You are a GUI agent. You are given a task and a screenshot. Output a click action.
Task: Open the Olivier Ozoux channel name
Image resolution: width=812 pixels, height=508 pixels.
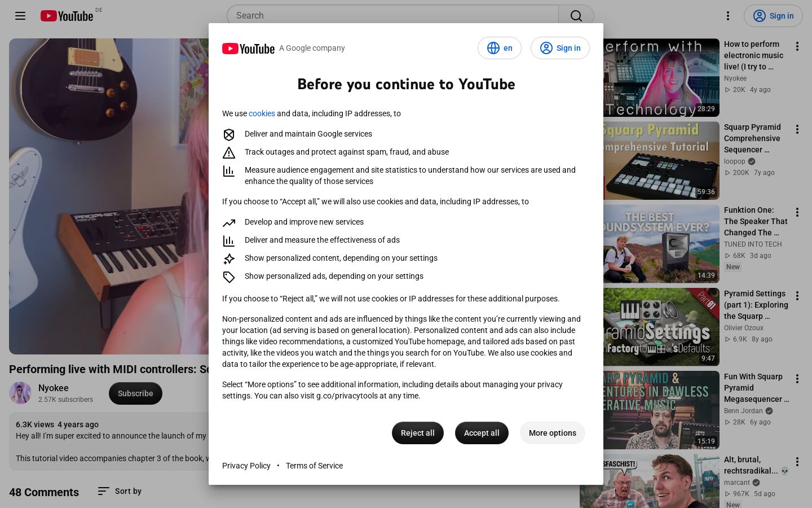click(x=744, y=328)
